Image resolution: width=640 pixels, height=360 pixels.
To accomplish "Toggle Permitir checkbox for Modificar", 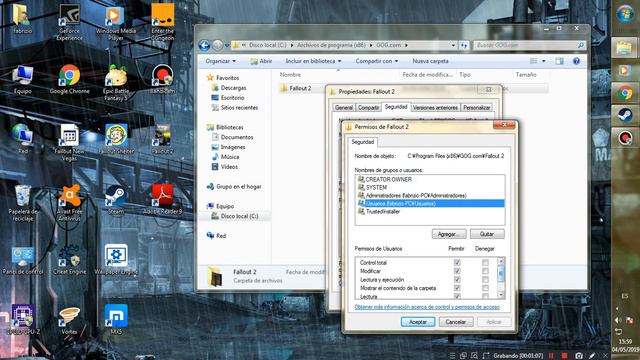I will tap(457, 271).
